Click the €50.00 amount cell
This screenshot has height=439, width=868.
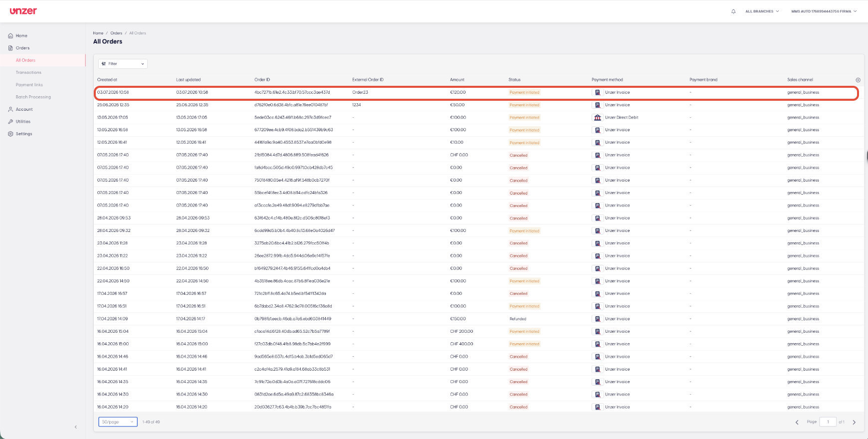[457, 105]
